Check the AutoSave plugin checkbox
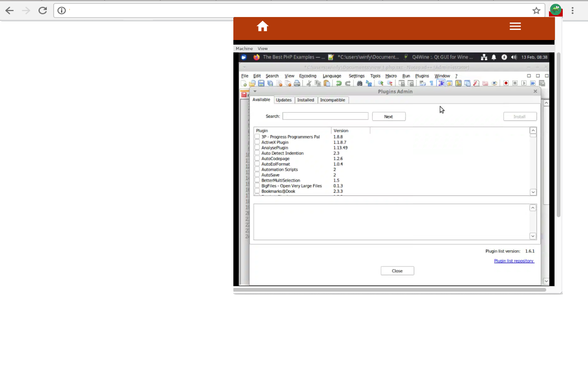This screenshot has height=368, width=588. pyautogui.click(x=257, y=175)
